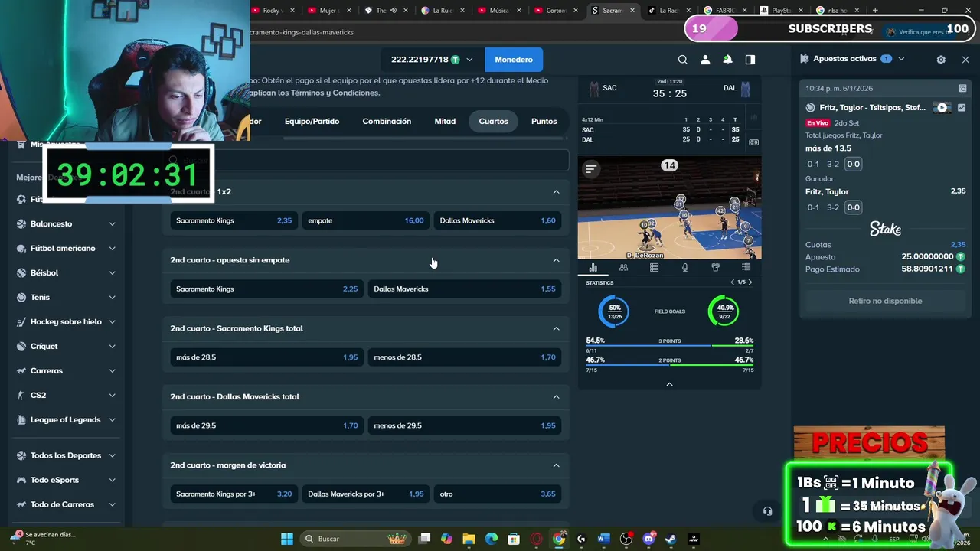Expand Hockey sobre hielo sidebar category
This screenshot has height=551, width=980.
112,322
